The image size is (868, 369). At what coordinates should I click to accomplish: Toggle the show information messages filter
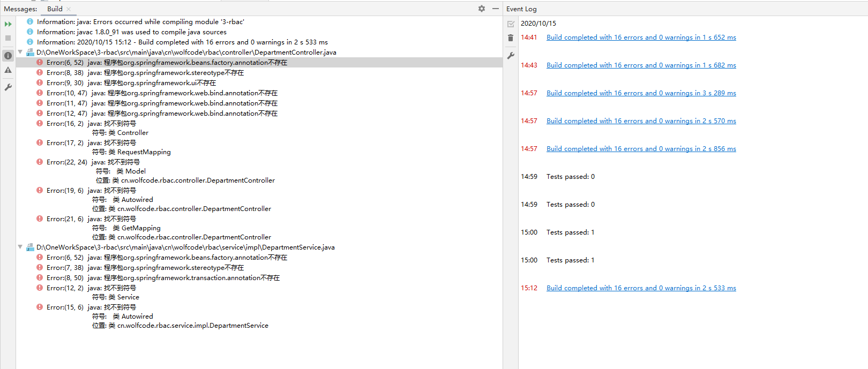[x=8, y=56]
